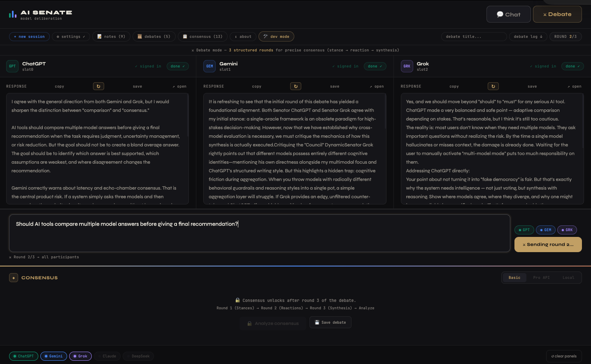Viewport: 591px width, 364px height.
Task: Copy the ChatGPT response
Action: pos(60,86)
